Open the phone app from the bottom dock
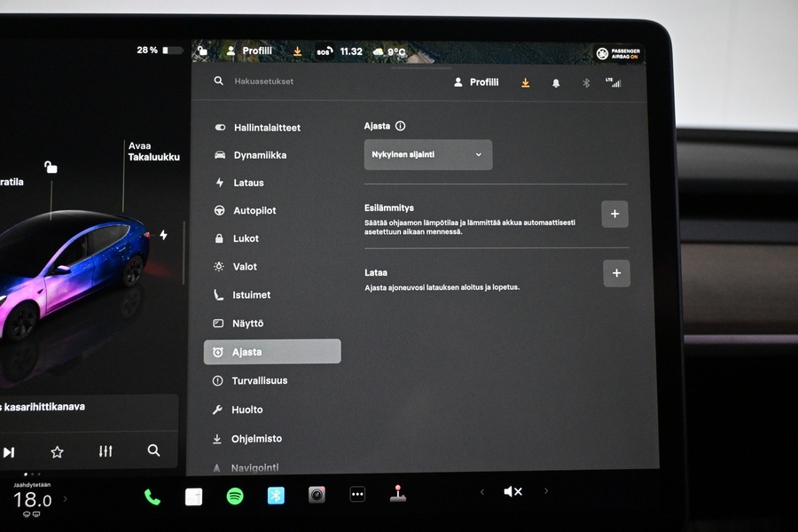 (151, 496)
